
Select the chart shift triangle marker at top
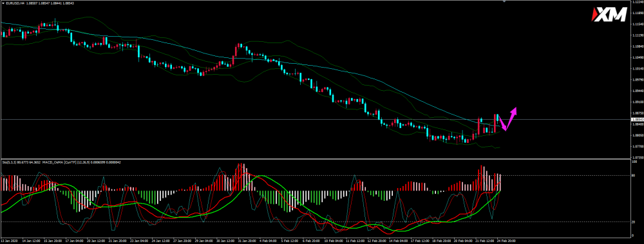504,1
